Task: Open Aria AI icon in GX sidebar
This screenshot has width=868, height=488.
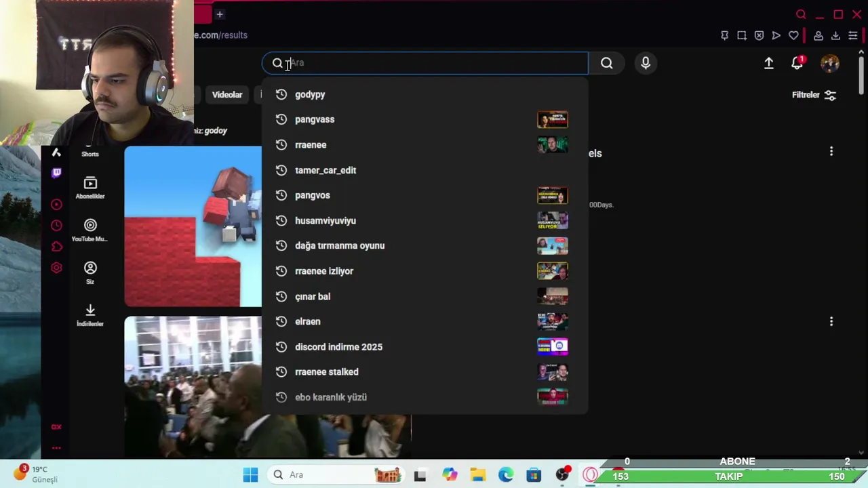Action: (x=56, y=152)
